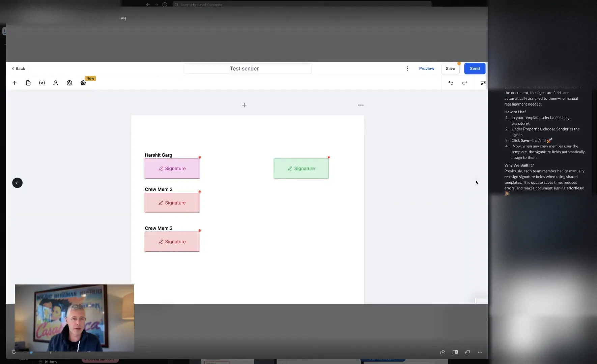Click the Preview link

(427, 68)
